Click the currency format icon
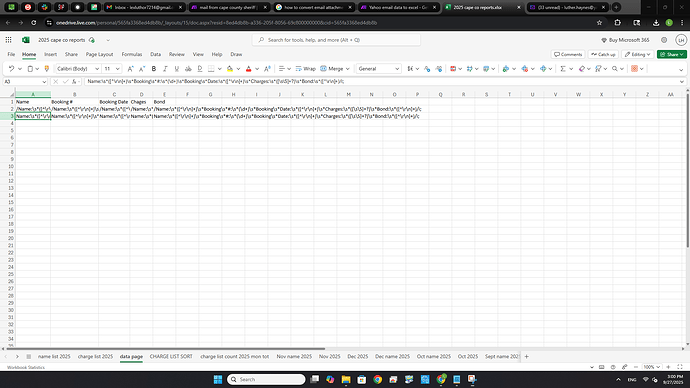The image size is (690, 388). click(x=410, y=69)
